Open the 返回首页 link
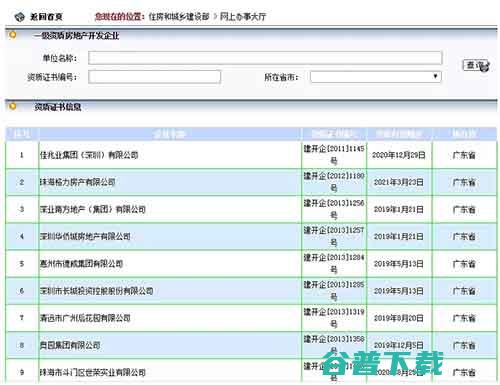 click(x=46, y=16)
